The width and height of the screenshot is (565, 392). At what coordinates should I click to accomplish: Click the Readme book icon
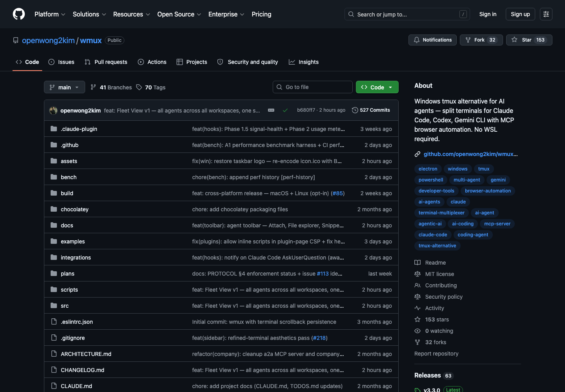coord(417,263)
